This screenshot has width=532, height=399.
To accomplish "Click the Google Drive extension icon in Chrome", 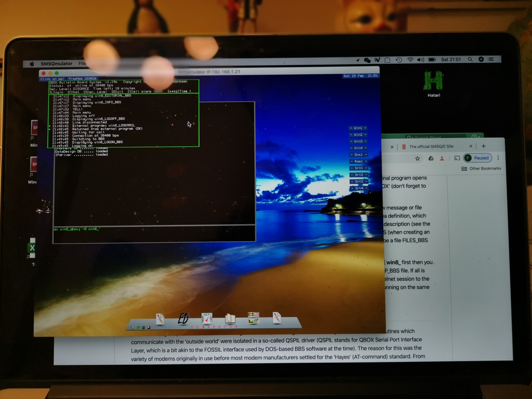I will tap(431, 158).
